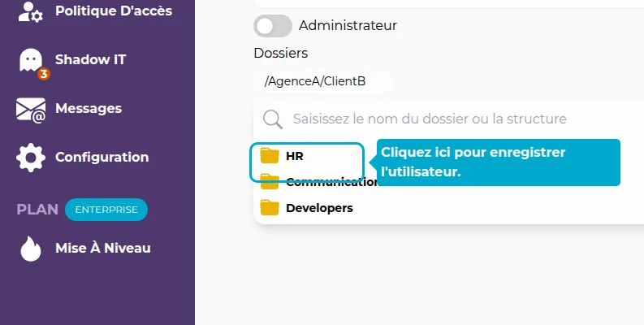Click the Administrateur label text

pos(348,25)
